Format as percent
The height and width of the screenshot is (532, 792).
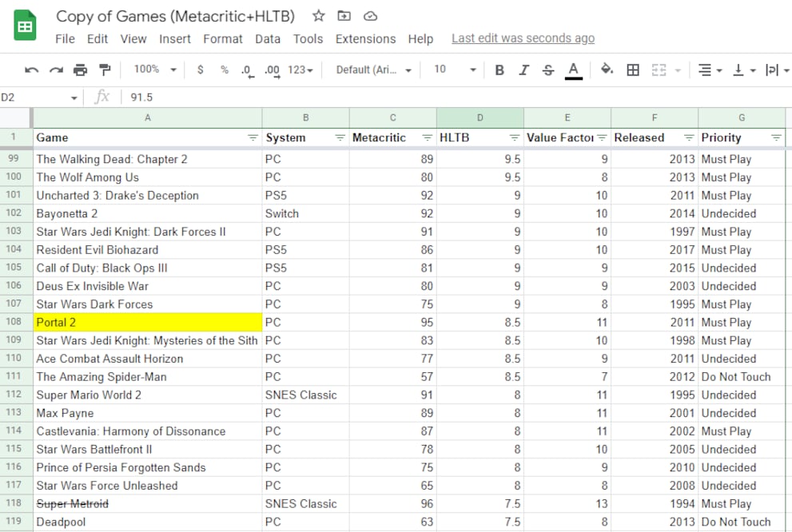point(225,69)
